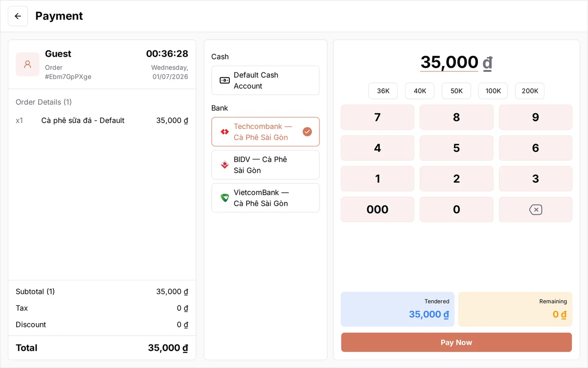This screenshot has height=368, width=588.
Task: Click the Payment page title
Action: click(x=59, y=16)
